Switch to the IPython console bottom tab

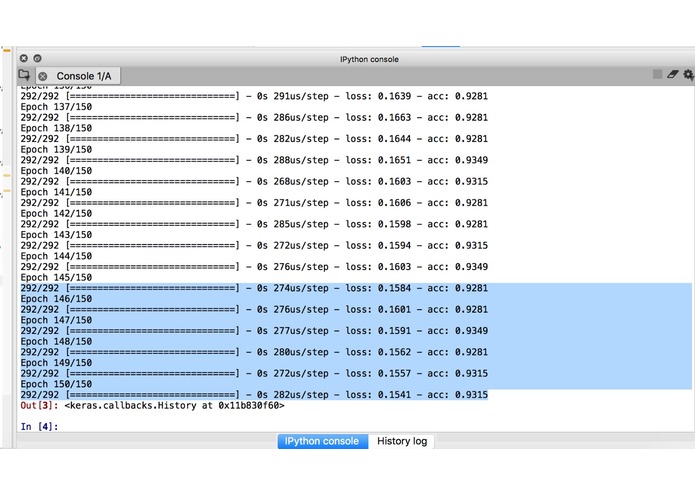(322, 441)
